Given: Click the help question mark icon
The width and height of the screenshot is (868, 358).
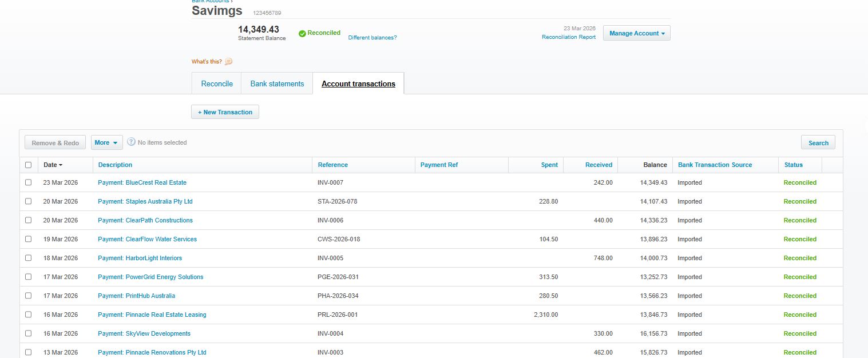Looking at the screenshot, I should pos(131,142).
